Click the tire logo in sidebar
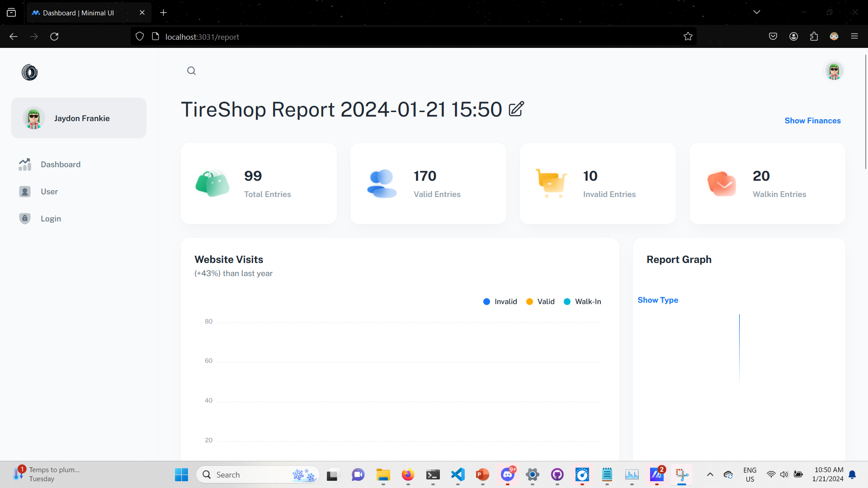Image resolution: width=868 pixels, height=488 pixels. pos(30,72)
